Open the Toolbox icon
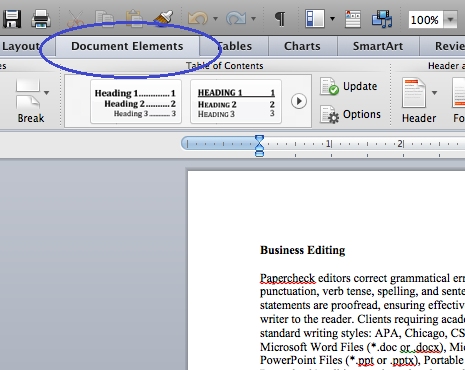Viewport: 465px width, 370px height. click(353, 19)
